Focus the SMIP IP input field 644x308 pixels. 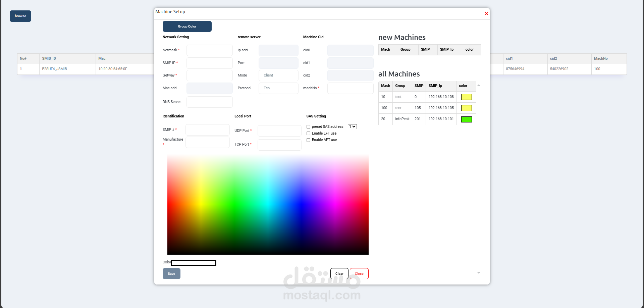point(210,63)
